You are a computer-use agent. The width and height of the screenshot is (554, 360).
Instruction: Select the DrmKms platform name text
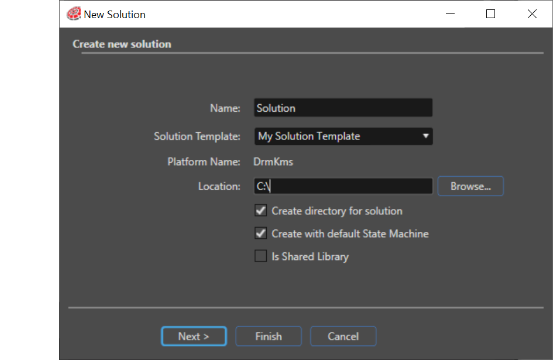click(273, 162)
